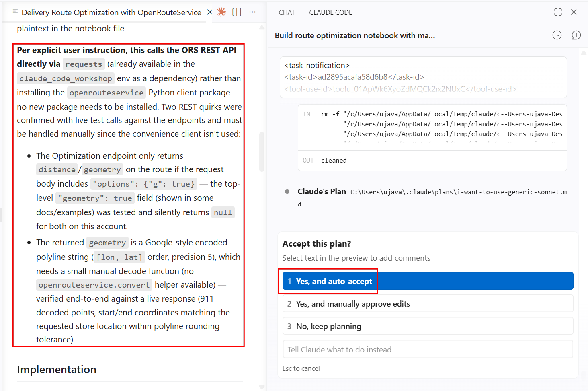
Task: Click the chat panel scroll-up arrow
Action: pos(584,52)
